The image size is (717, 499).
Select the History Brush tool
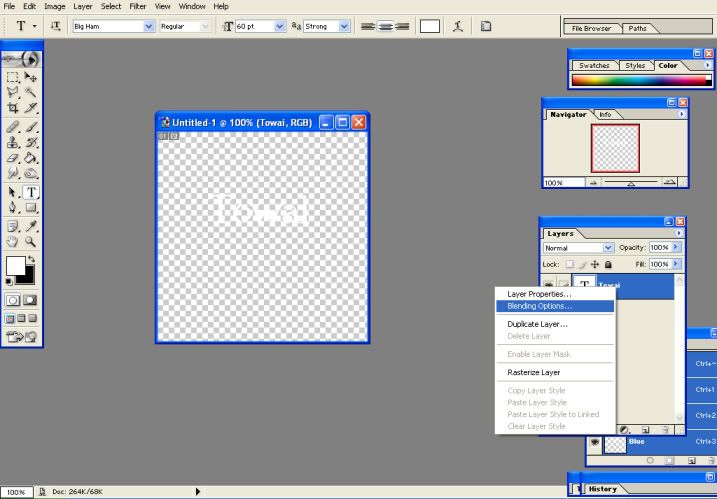[x=31, y=143]
